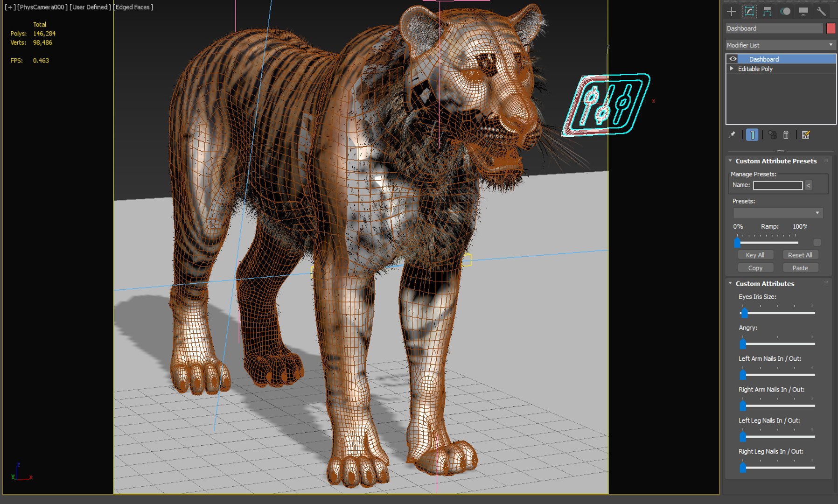Open the Edged Faces viewport menu
The image size is (838, 504).
(133, 7)
